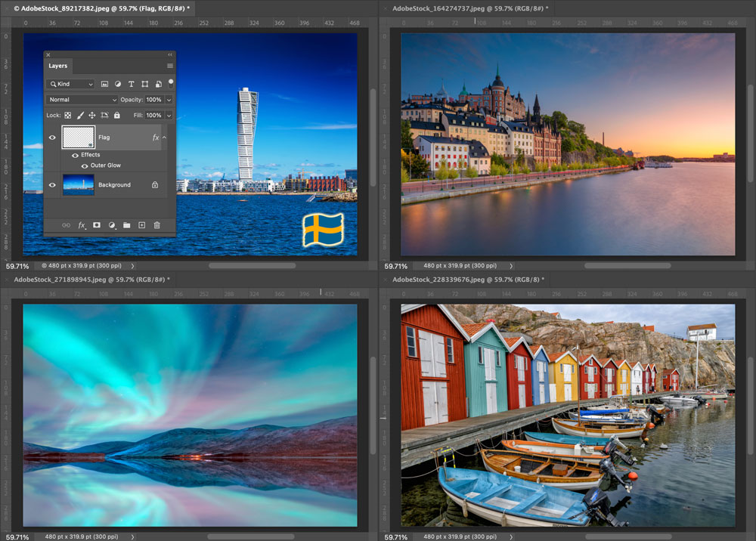Select the Background layer thumbnail

tap(78, 184)
